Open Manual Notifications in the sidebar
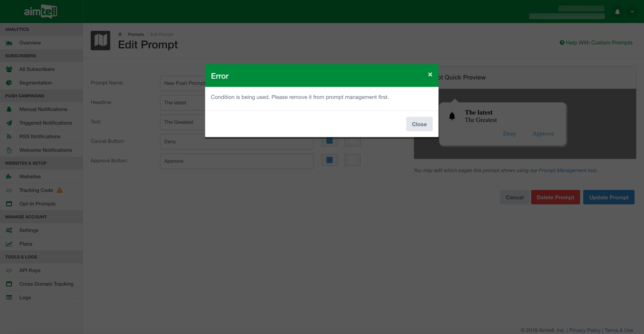The image size is (644, 334). point(43,109)
